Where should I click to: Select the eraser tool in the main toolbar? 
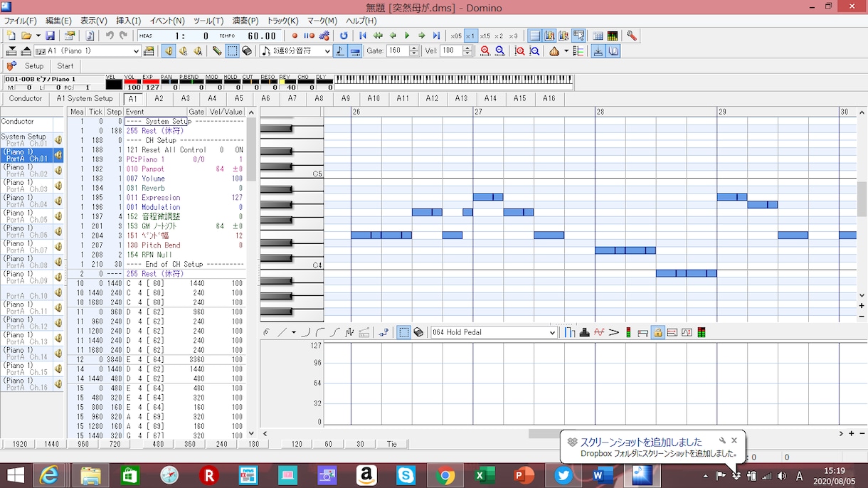pyautogui.click(x=247, y=51)
